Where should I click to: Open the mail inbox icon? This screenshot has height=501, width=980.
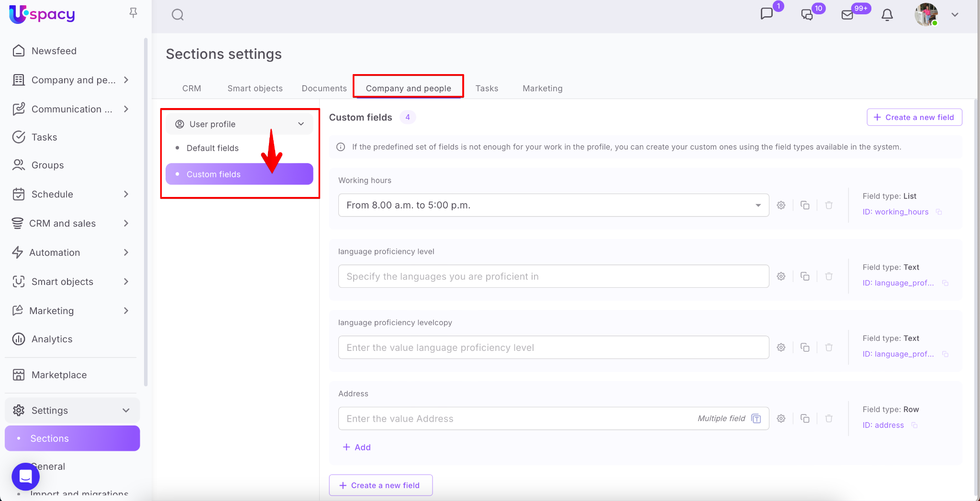point(847,15)
